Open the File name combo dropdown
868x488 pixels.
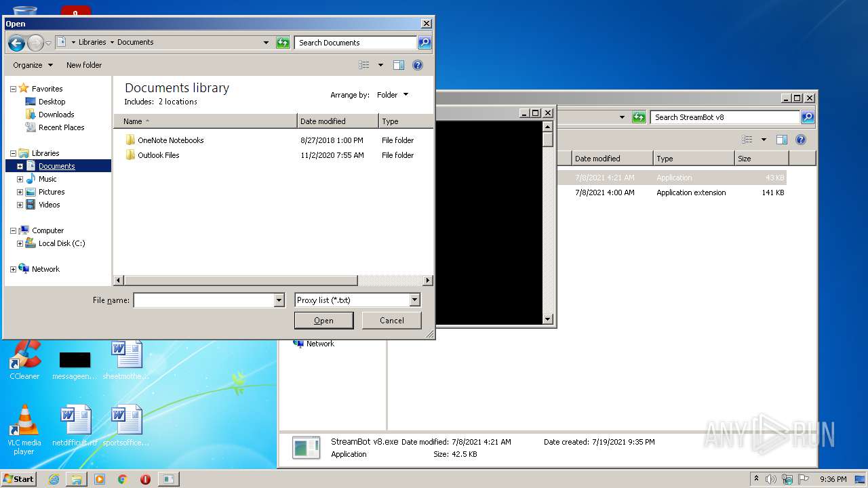[279, 300]
